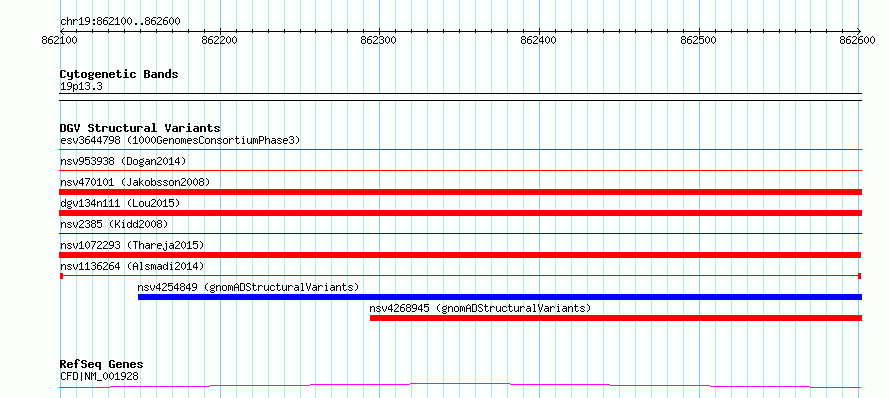Screen dimensions: 890x398
Task: Click the DGV Structural Variants track heading
Action: [140, 128]
